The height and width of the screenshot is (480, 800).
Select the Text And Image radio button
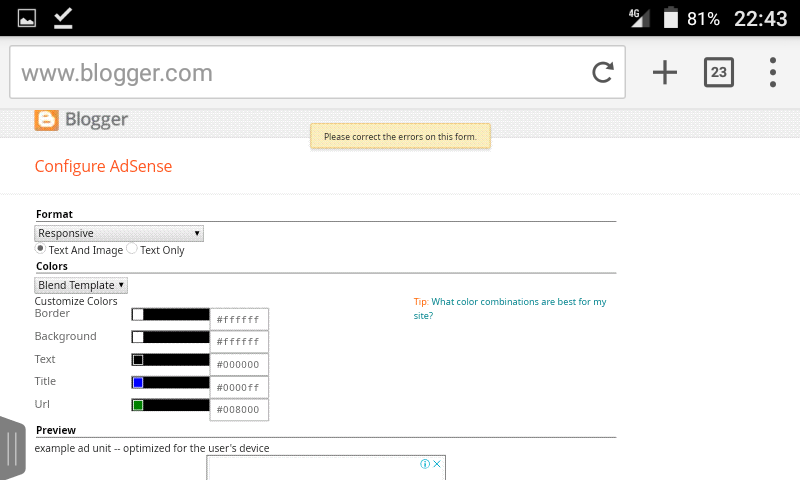40,248
